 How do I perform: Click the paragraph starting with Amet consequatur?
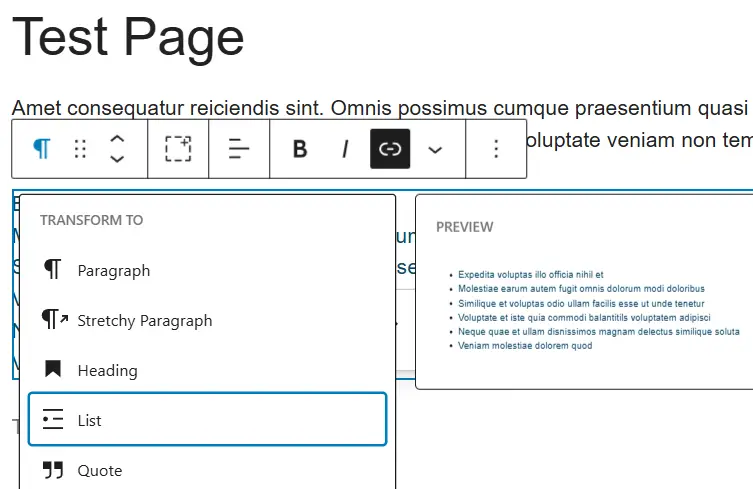[x=380, y=107]
